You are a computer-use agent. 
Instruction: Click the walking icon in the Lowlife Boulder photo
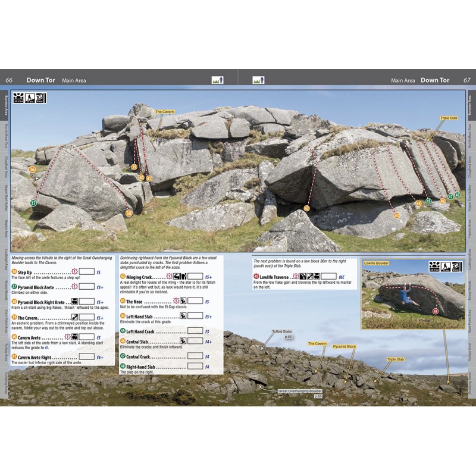click(446, 266)
